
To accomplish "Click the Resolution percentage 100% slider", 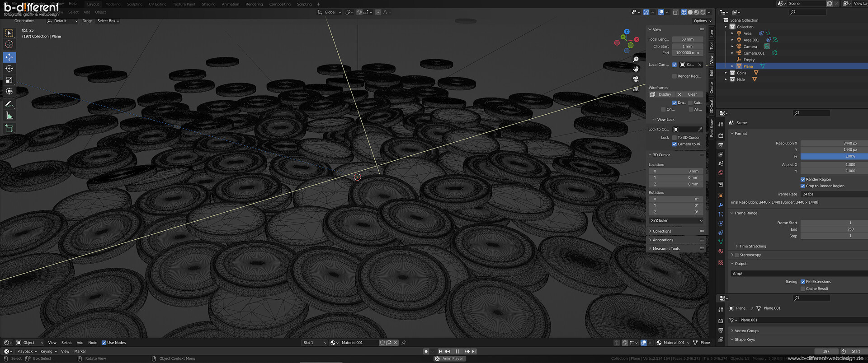I will pos(834,156).
